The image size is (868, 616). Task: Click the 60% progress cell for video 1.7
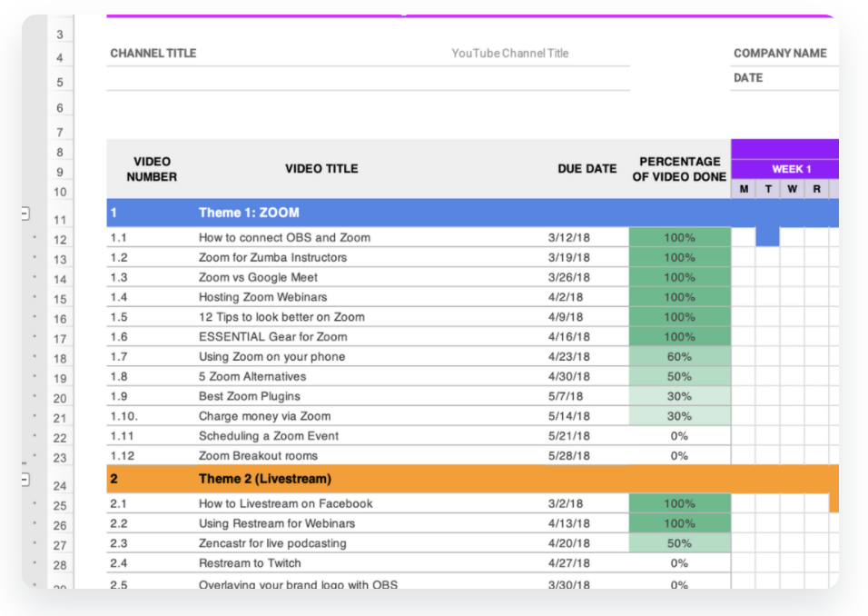pyautogui.click(x=678, y=357)
